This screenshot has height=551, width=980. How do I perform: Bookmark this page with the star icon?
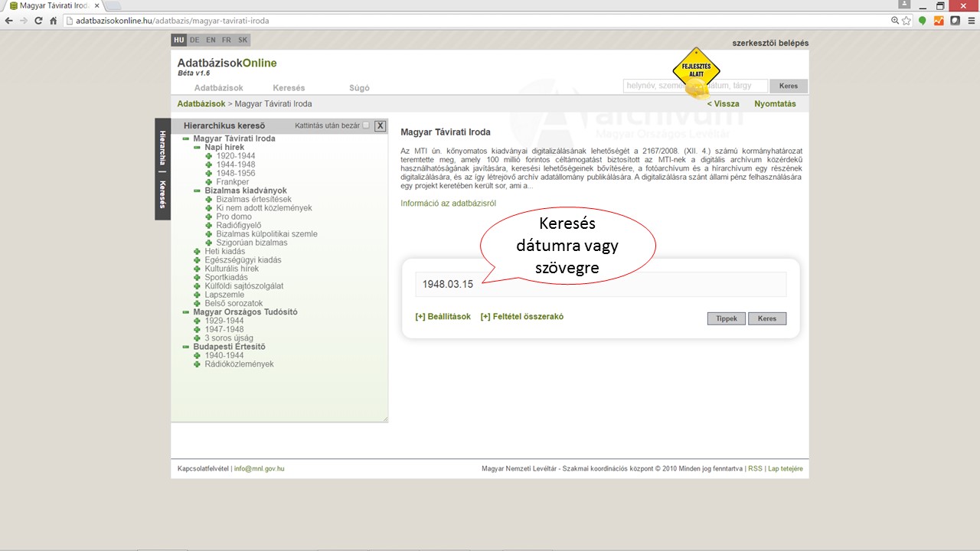[906, 21]
